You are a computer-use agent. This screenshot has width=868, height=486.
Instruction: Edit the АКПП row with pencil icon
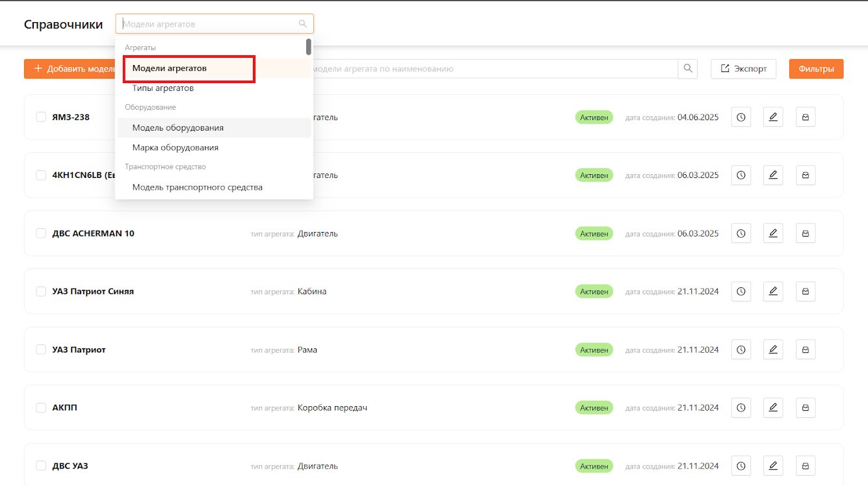(773, 408)
